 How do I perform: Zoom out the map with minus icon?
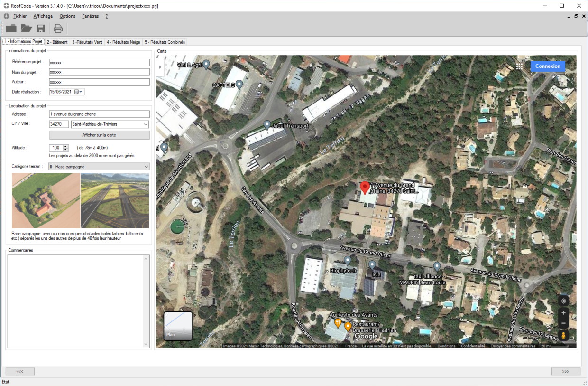pos(563,323)
